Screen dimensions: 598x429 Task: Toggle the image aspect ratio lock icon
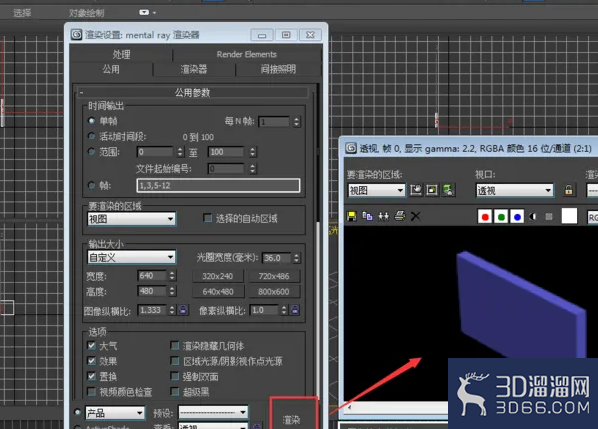[183, 310]
